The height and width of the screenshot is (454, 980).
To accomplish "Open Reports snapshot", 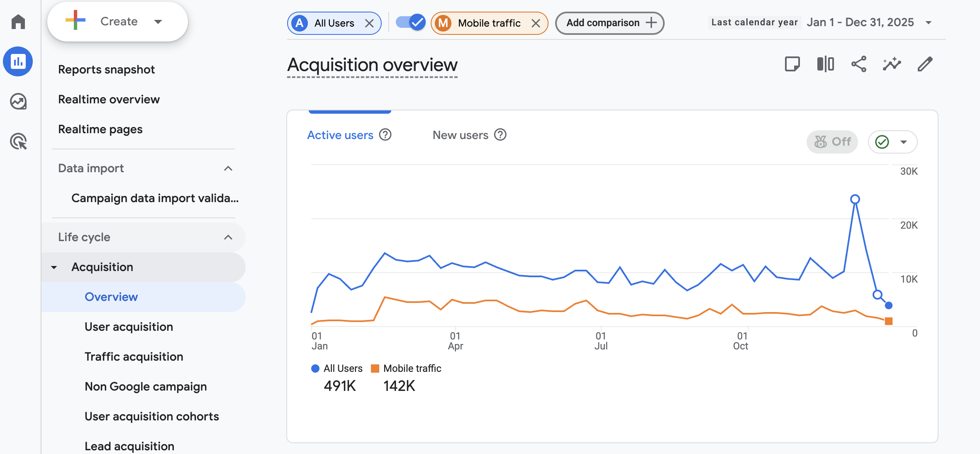I will tap(106, 69).
